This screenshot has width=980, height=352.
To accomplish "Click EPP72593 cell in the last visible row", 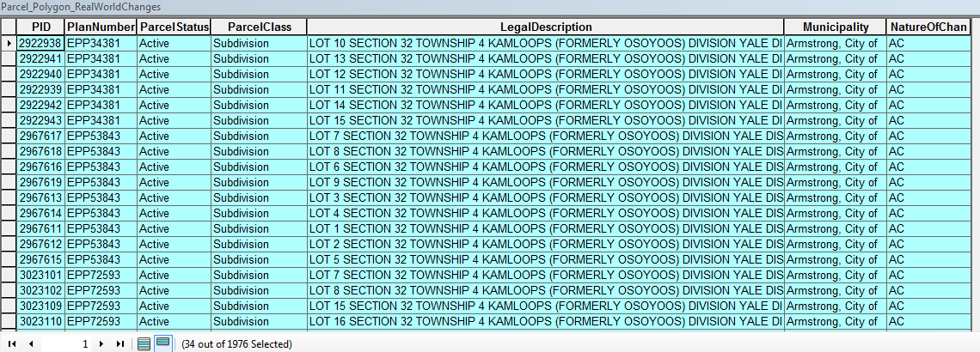I will point(101,321).
